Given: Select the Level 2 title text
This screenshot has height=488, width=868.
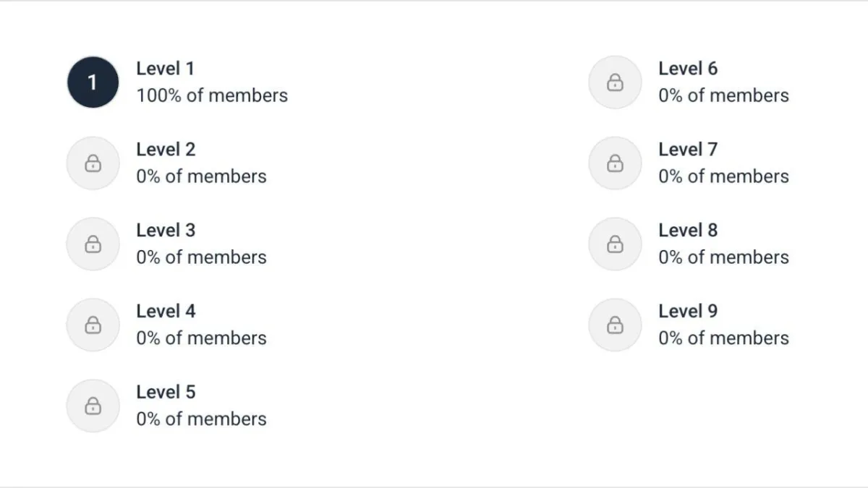Looking at the screenshot, I should [x=166, y=150].
